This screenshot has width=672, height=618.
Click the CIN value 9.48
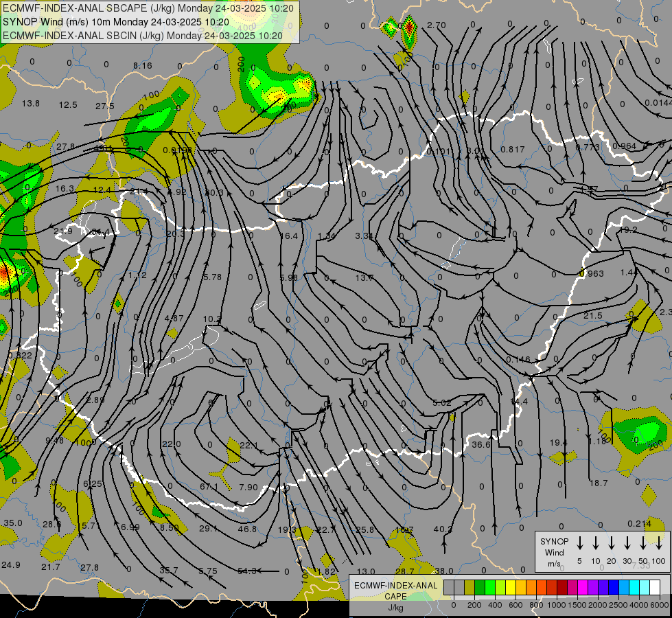[x=54, y=440]
